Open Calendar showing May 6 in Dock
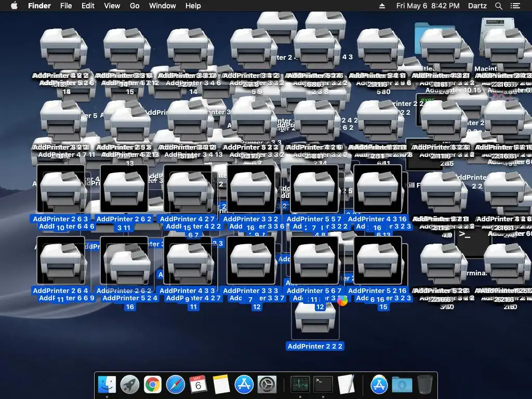This screenshot has width=532, height=399. tap(198, 384)
